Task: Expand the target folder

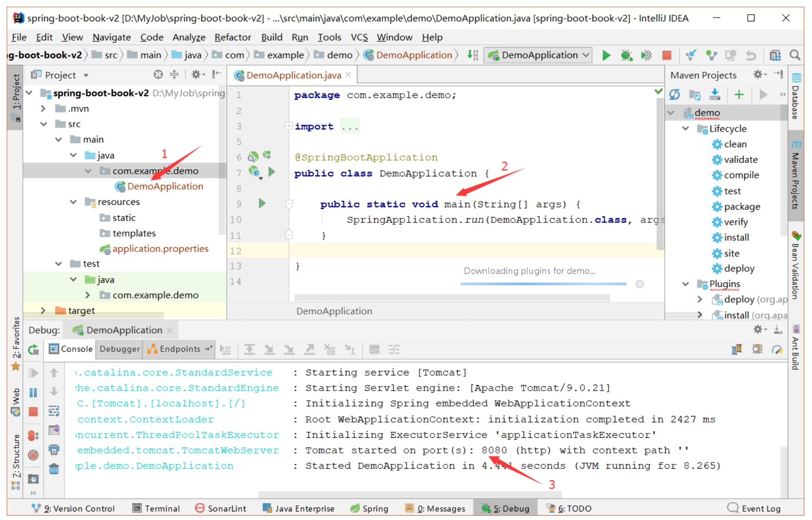Action: click(x=43, y=310)
